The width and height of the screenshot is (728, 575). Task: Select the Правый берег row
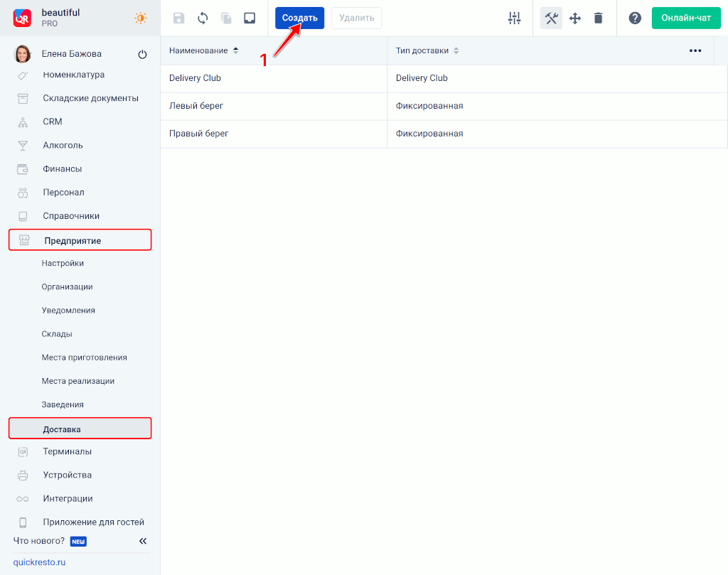(444, 134)
